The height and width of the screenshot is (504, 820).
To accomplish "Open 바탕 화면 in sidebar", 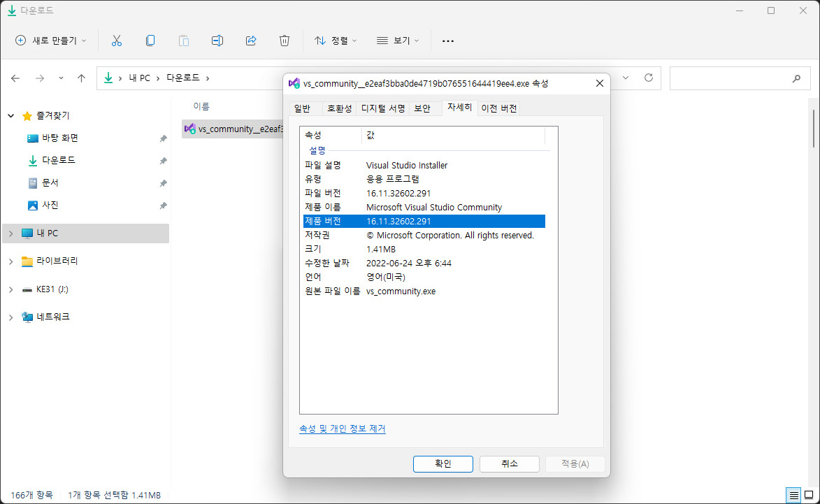I will pos(60,138).
